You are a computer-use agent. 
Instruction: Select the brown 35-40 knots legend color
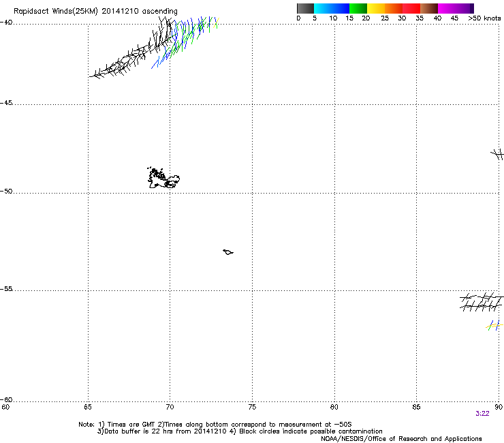[x=429, y=8]
